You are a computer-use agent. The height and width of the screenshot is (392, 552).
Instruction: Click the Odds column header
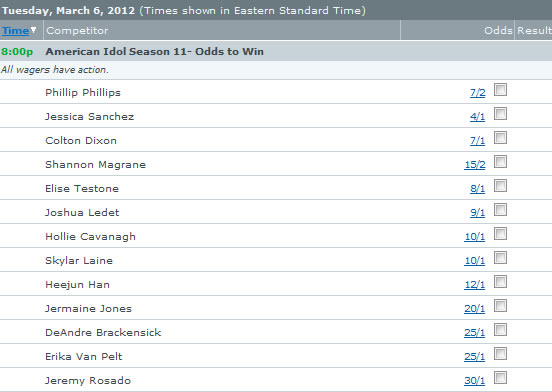pyautogui.click(x=498, y=31)
